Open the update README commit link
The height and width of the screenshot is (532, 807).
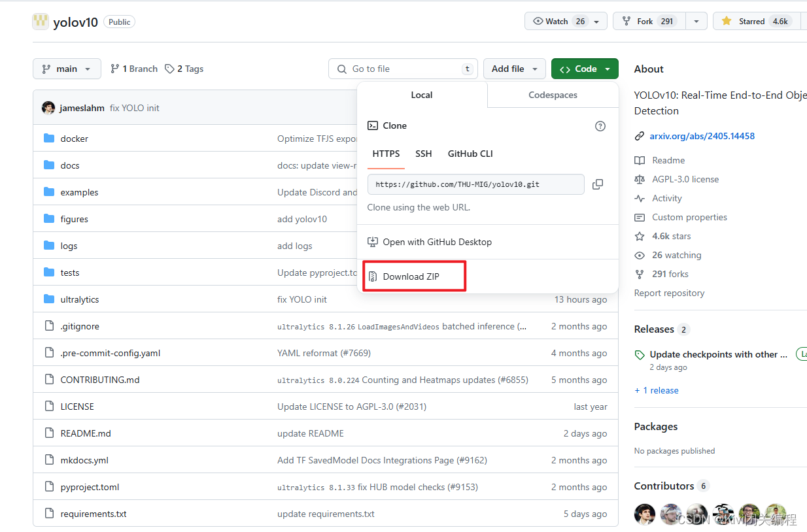(311, 433)
